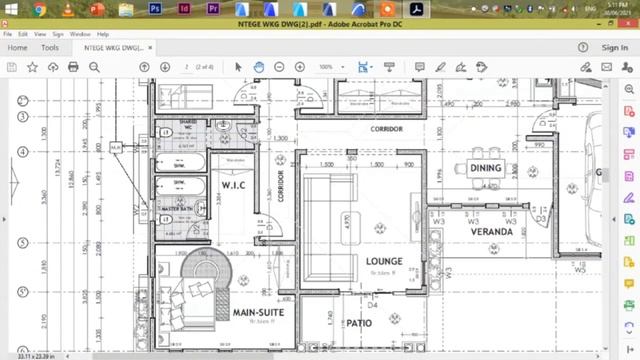Open Comment tool in right pane

(x=629, y=283)
